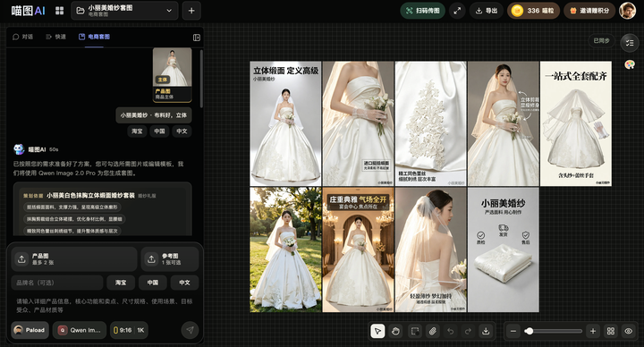Open the 中文 language selector in input area

coord(185,283)
